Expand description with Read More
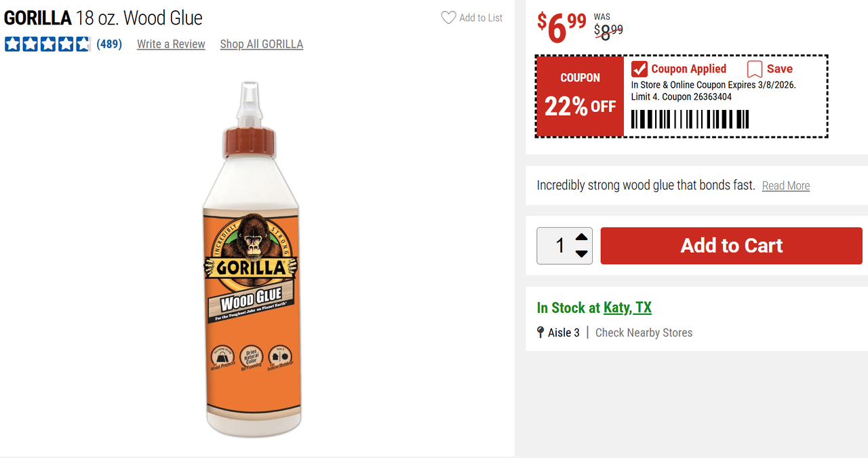Image resolution: width=868 pixels, height=458 pixels. (x=785, y=186)
